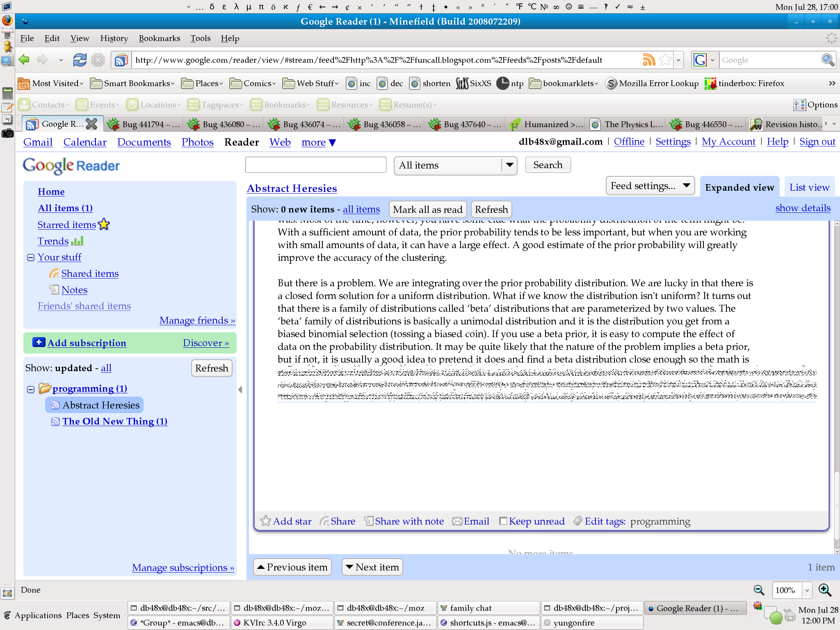Open the 'shorten' bookmarklet
The width and height of the screenshot is (840, 630).
pos(430,84)
